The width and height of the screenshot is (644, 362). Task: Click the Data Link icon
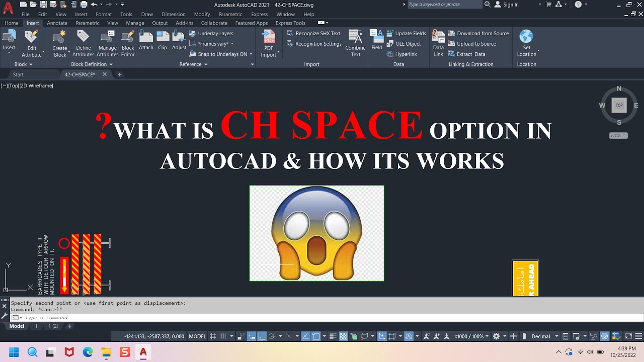[438, 37]
